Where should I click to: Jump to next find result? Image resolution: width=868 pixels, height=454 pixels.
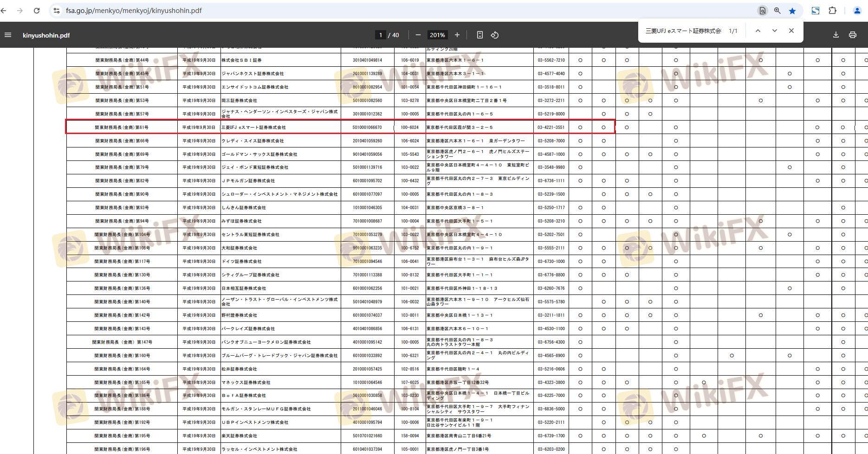tap(775, 31)
